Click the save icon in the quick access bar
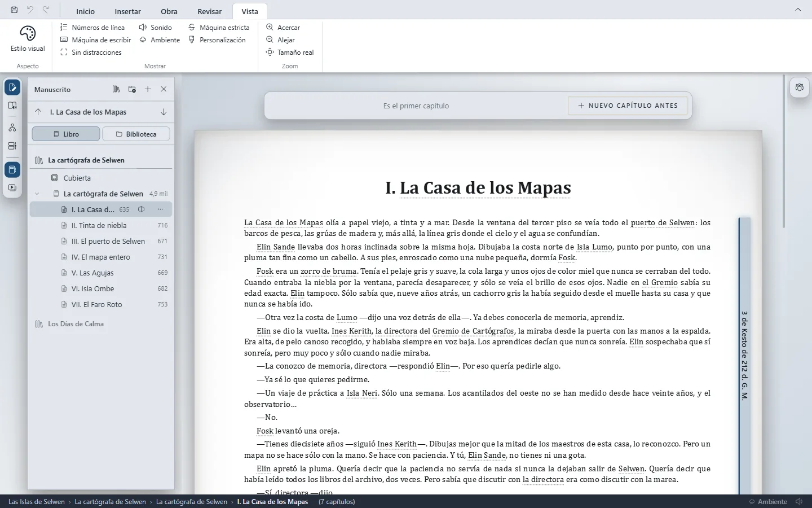812x508 pixels. tap(14, 10)
